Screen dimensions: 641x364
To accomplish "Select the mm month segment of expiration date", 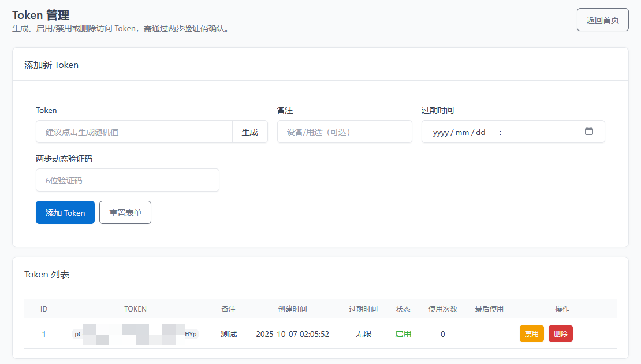I will point(462,132).
